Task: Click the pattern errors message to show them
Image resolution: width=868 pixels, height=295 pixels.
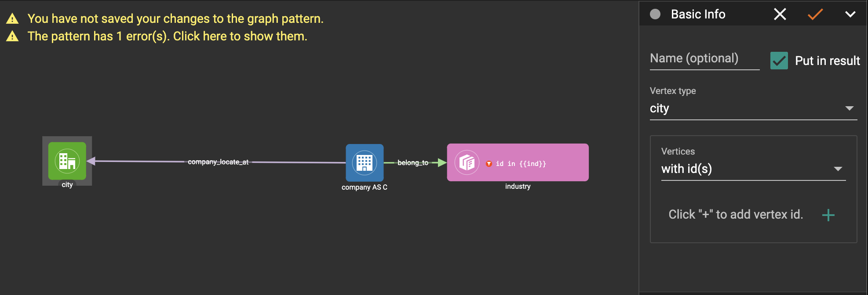Action: [x=167, y=36]
